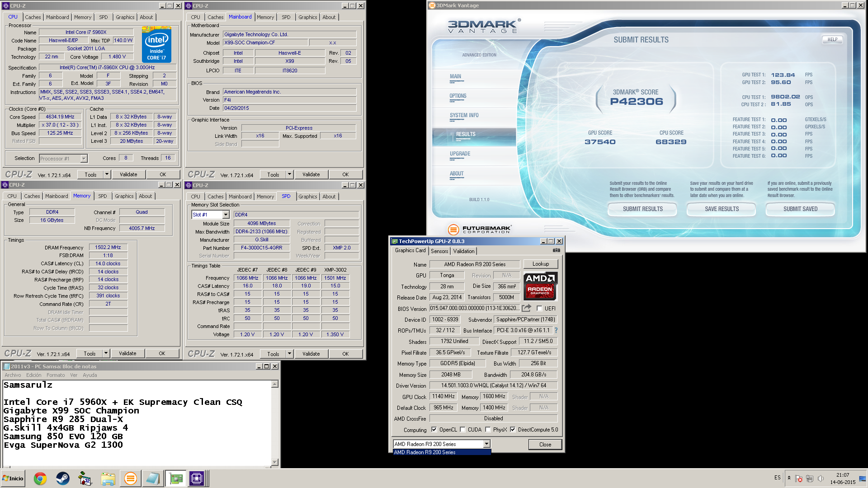Click inside the Notepad text area

coord(137,422)
